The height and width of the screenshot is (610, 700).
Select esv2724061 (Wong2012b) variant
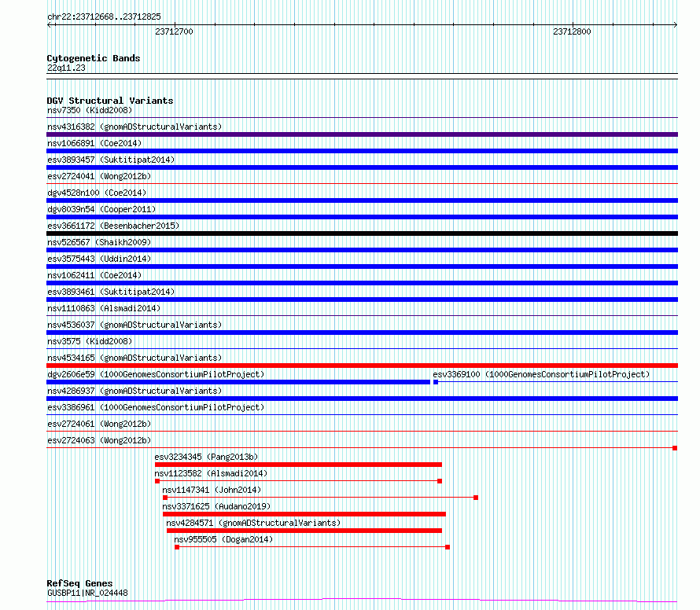[99, 424]
